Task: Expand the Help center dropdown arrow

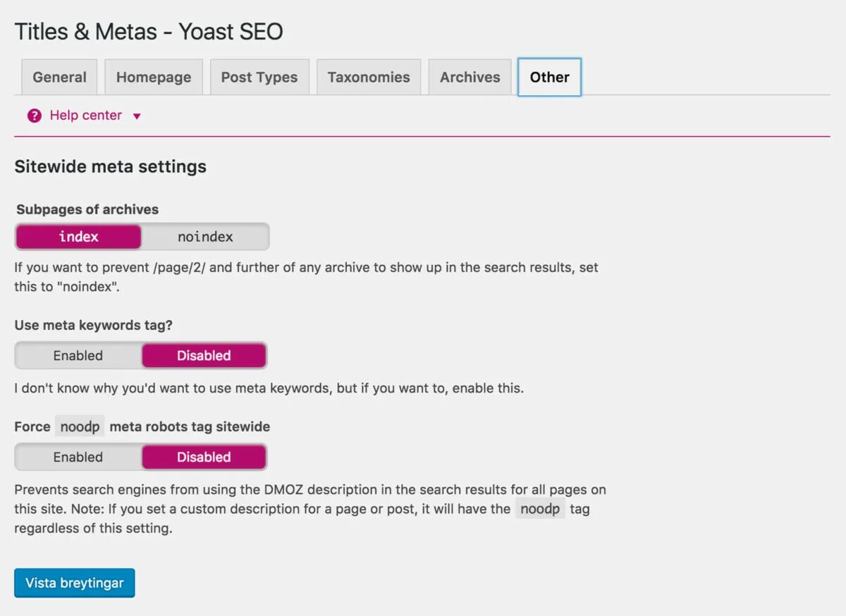Action: [x=137, y=116]
